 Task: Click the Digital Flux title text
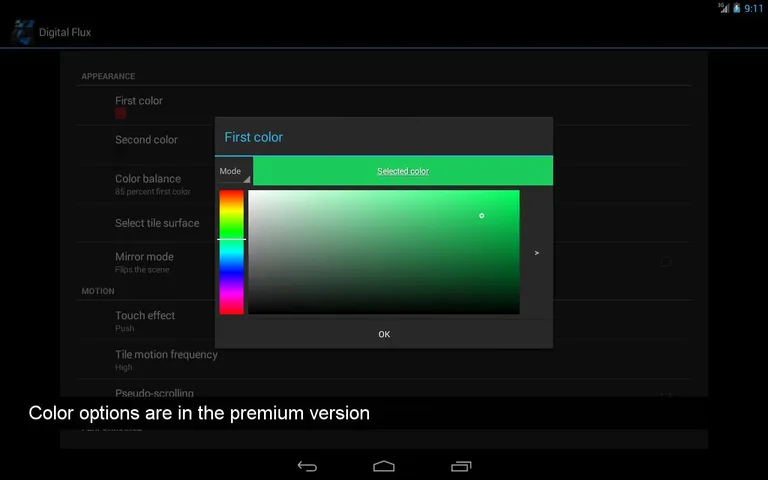pyautogui.click(x=65, y=32)
